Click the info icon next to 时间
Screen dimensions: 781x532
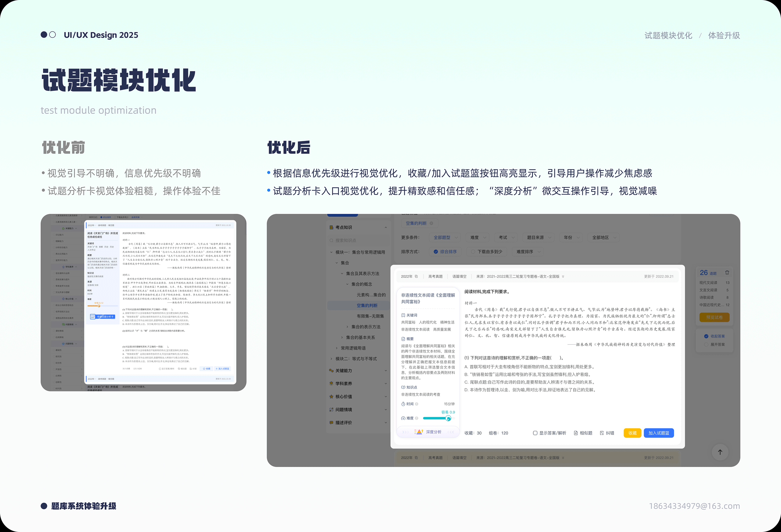pos(417,404)
